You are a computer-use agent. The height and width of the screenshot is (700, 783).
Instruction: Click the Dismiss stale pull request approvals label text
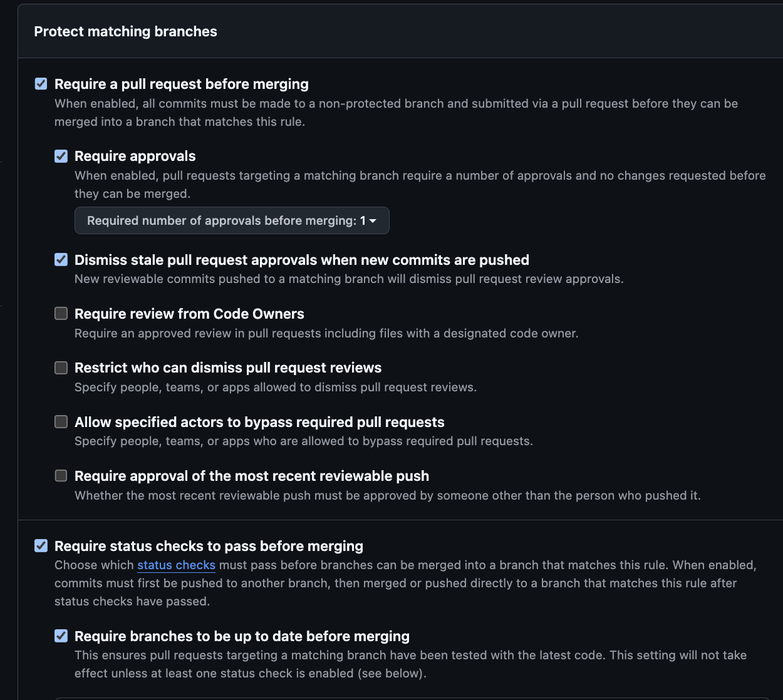301,260
